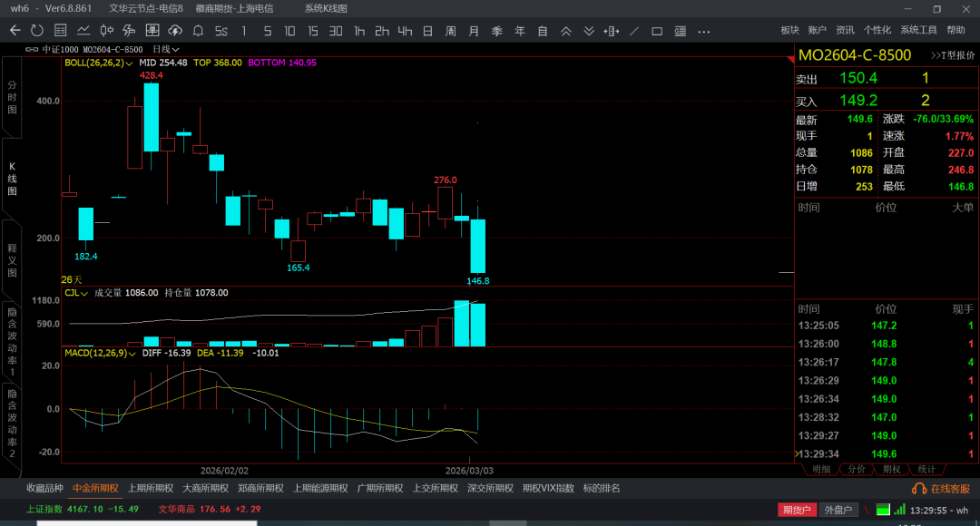
Task: Select the rectangle drawing tool
Action: [657, 31]
